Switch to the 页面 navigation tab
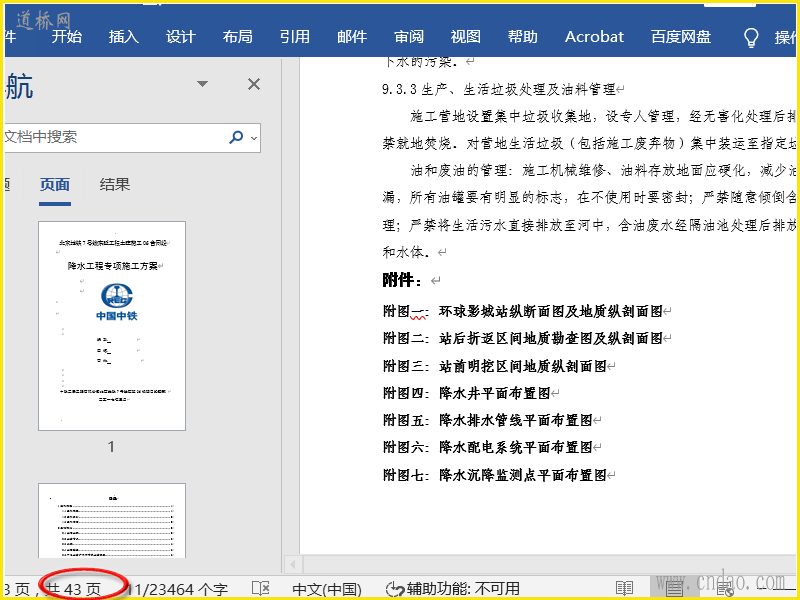Viewport: 800px width, 600px height. [55, 185]
